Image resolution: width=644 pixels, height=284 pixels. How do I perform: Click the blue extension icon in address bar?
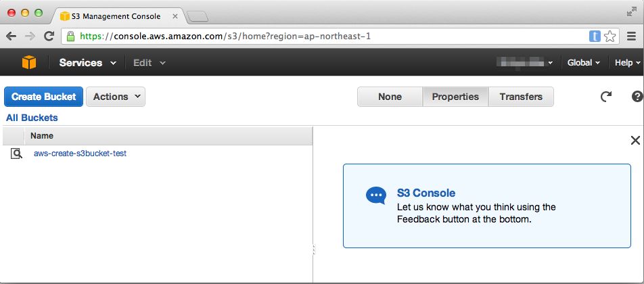coord(595,37)
